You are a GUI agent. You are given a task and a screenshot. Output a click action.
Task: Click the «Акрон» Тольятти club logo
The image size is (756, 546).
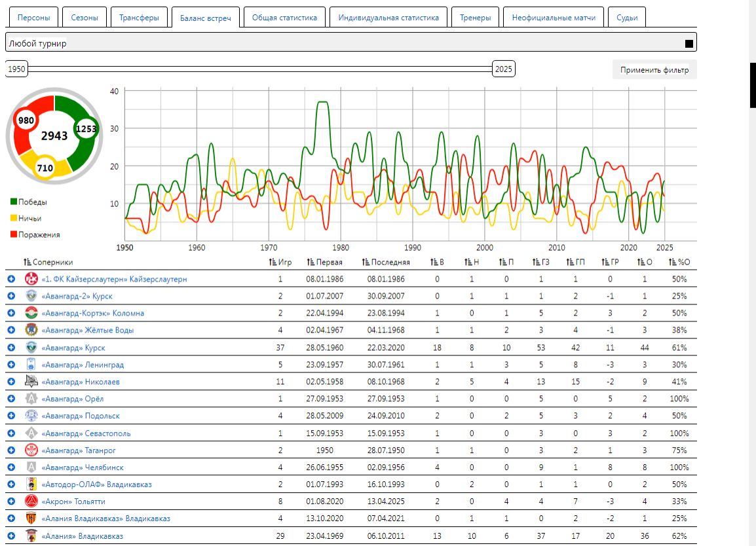pos(31,501)
